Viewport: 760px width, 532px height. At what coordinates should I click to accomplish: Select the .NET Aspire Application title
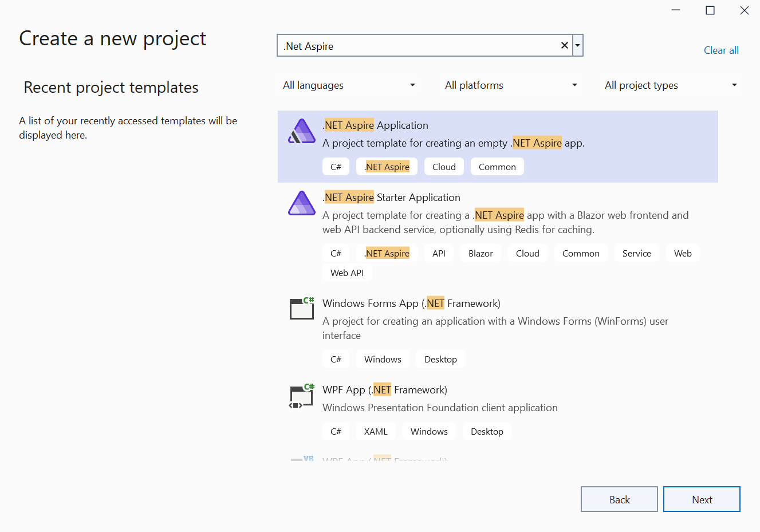point(375,125)
